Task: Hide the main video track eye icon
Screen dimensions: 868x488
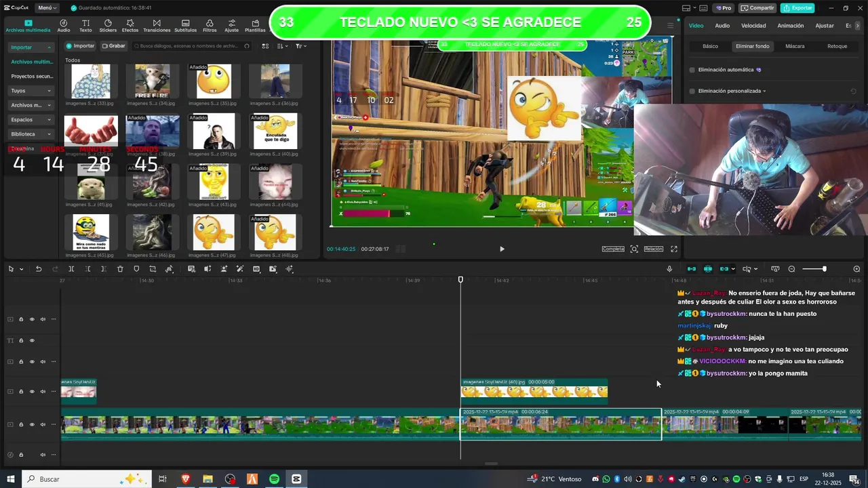Action: point(32,425)
